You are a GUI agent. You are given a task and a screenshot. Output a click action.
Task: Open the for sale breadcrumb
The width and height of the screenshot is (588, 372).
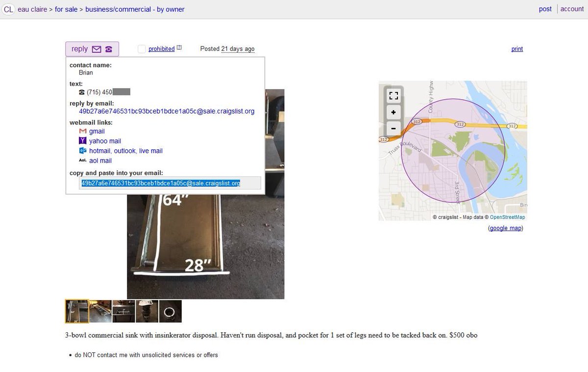coord(66,9)
